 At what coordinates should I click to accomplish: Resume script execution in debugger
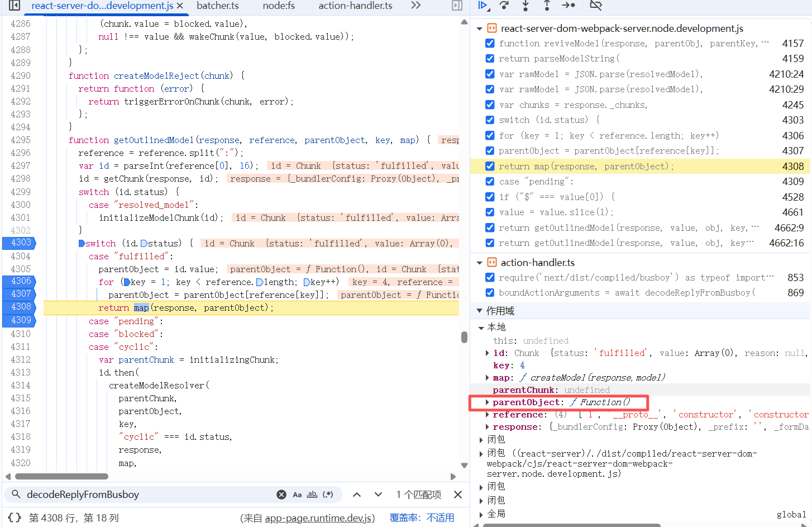pyautogui.click(x=483, y=6)
